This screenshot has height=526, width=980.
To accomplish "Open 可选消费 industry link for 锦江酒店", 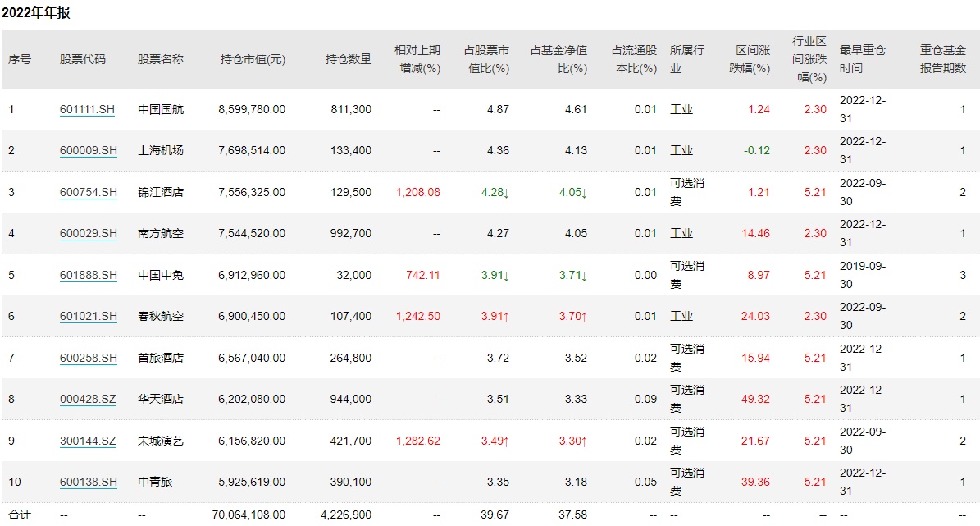I will pos(686,192).
